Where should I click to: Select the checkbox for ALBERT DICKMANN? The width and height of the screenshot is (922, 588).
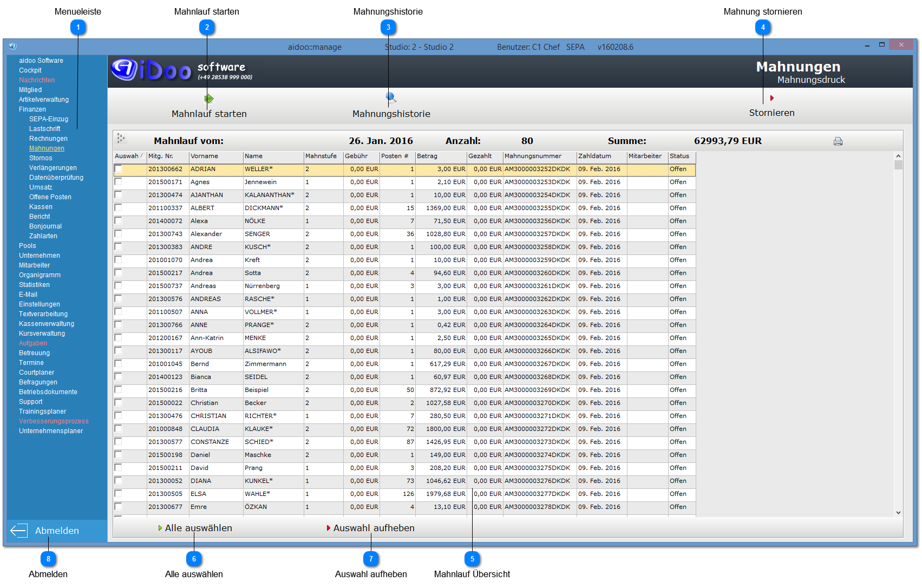tap(119, 208)
